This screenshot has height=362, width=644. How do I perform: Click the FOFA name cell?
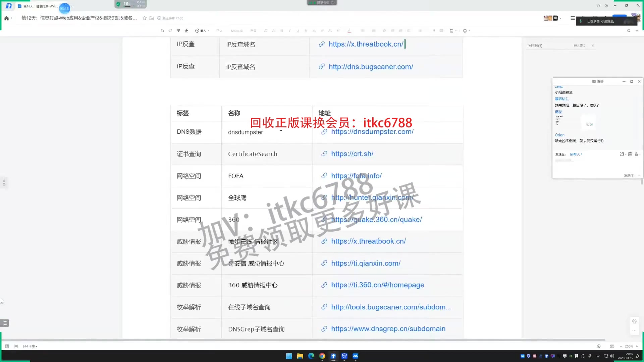click(267, 176)
